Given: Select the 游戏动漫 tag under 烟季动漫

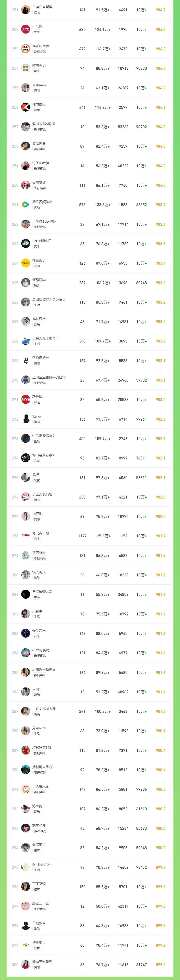Looking at the screenshot, I should pos(40,831).
